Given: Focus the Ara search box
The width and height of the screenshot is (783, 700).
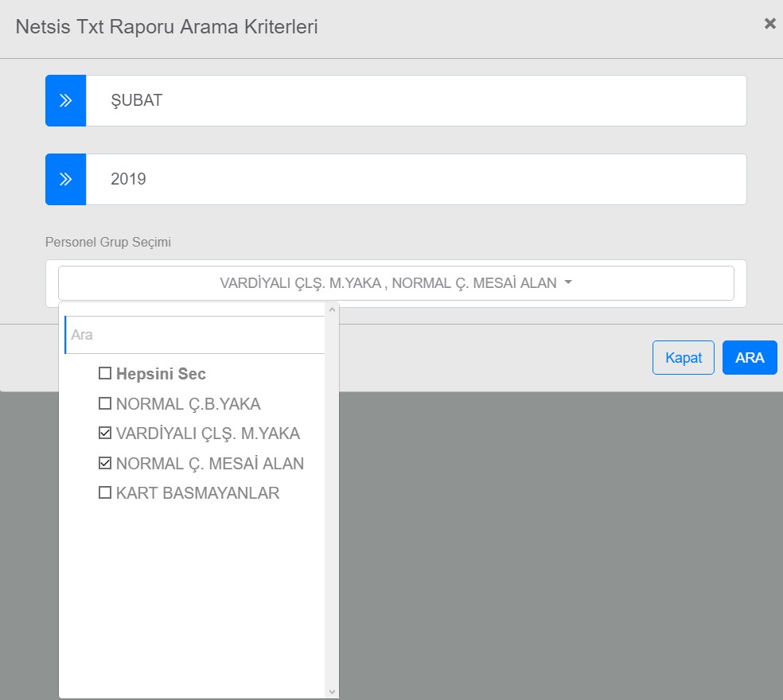Looking at the screenshot, I should point(195,335).
